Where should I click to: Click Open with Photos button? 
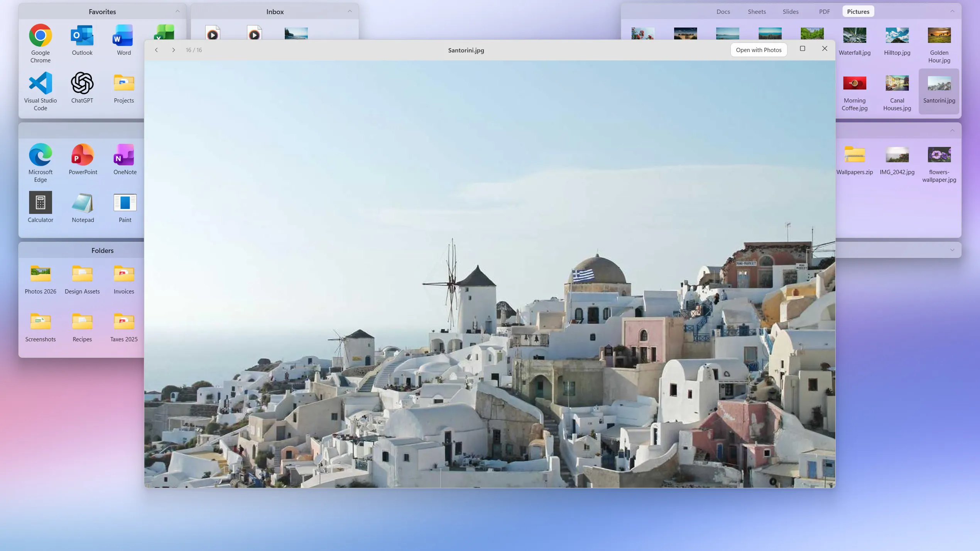point(758,50)
